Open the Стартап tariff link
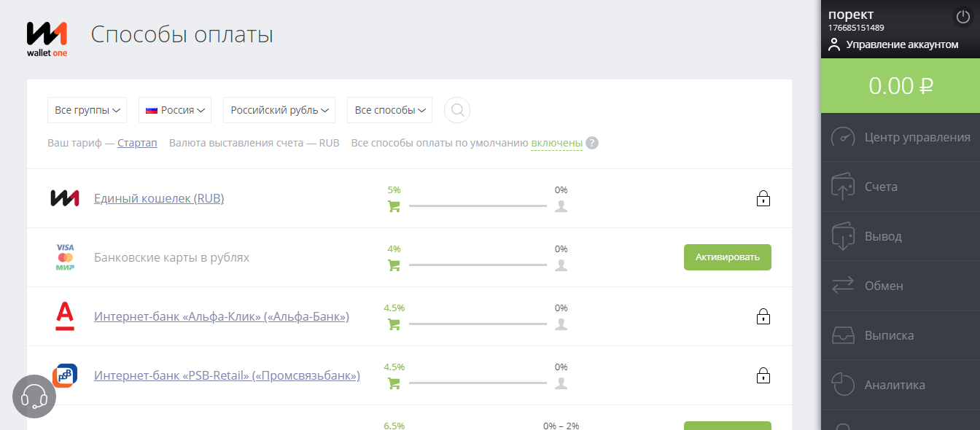Image resolution: width=980 pixels, height=430 pixels. (137, 143)
